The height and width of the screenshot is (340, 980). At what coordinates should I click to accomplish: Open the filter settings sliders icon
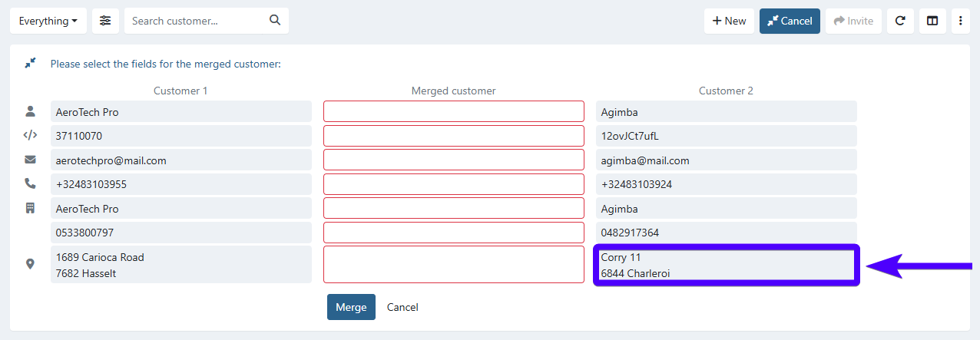105,21
